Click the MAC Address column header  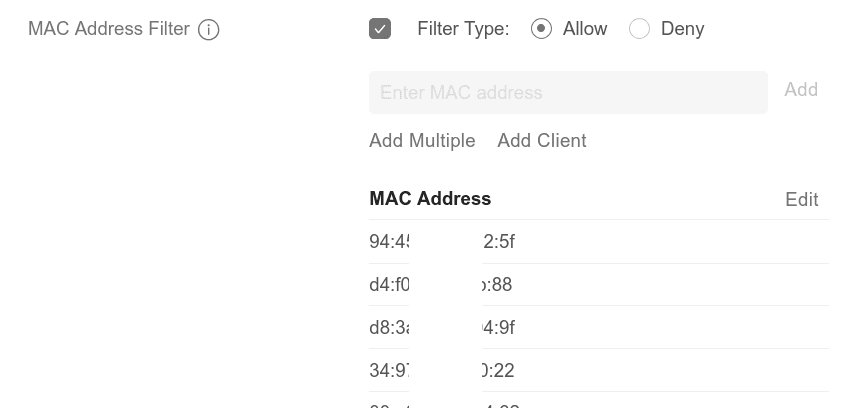coord(430,199)
